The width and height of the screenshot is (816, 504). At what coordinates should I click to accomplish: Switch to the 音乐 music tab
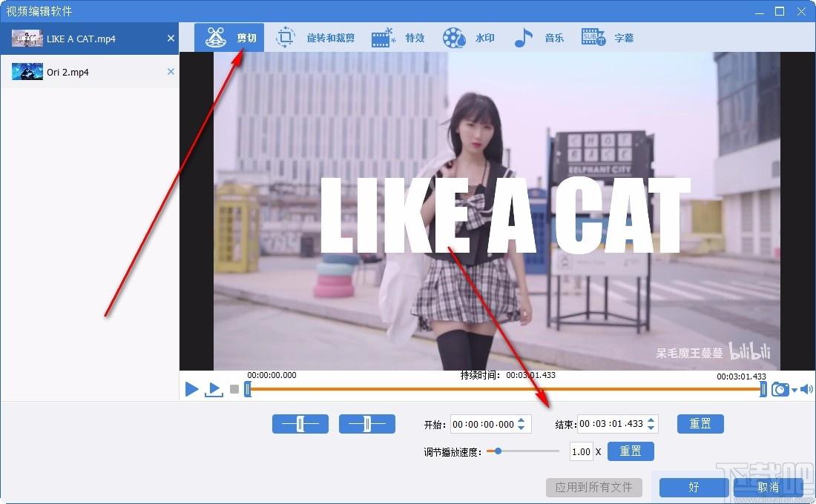click(539, 38)
